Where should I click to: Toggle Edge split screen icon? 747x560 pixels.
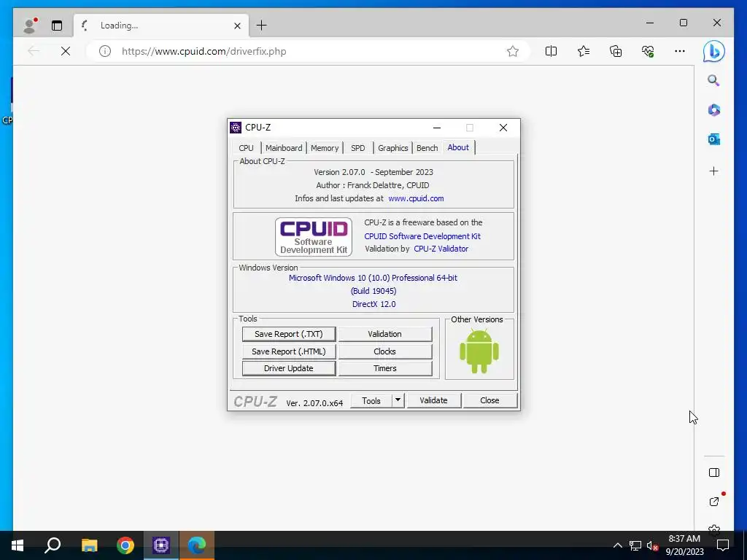pyautogui.click(x=551, y=51)
